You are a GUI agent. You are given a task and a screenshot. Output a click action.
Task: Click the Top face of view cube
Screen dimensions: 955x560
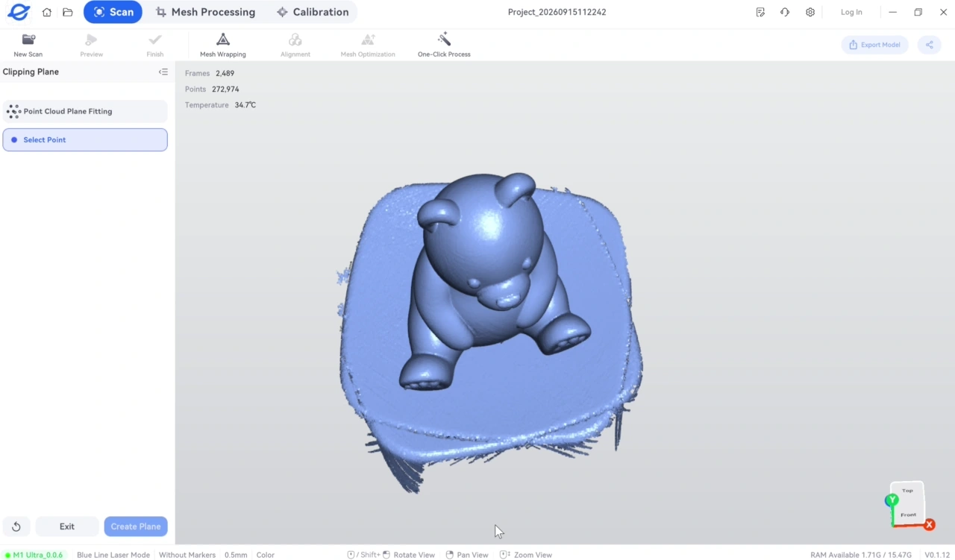click(907, 491)
